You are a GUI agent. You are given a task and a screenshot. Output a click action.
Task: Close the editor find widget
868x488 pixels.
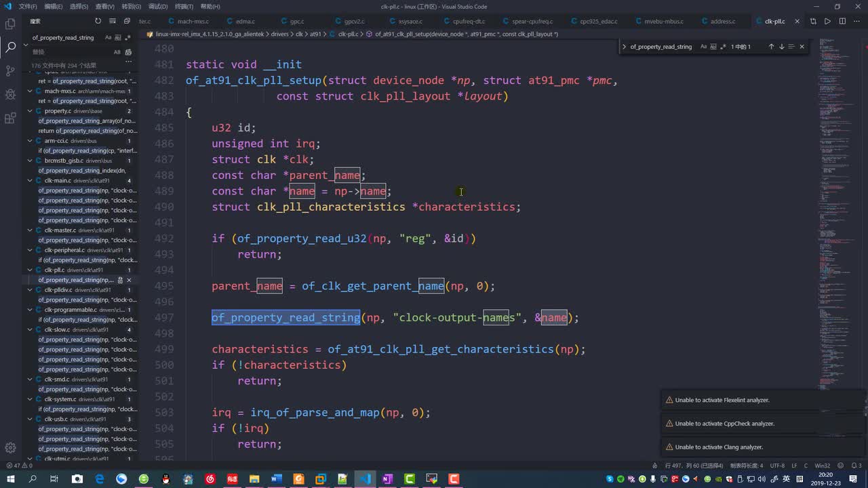click(802, 47)
